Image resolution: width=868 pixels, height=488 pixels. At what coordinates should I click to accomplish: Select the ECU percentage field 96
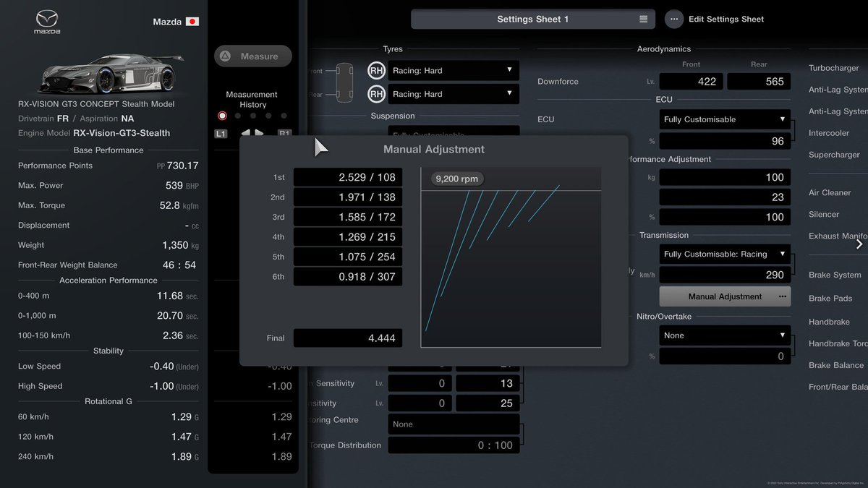pyautogui.click(x=725, y=141)
